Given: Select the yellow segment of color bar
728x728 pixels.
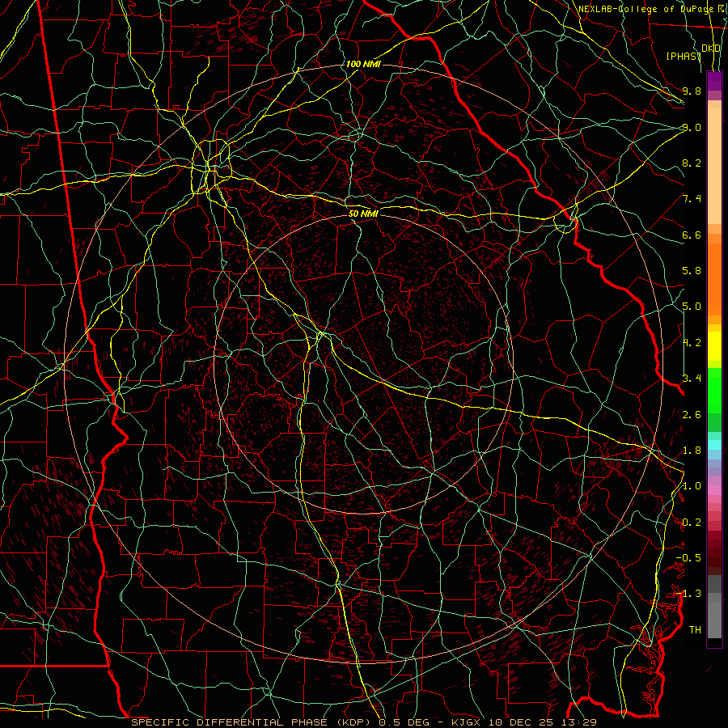Looking at the screenshot, I should pos(714,346).
